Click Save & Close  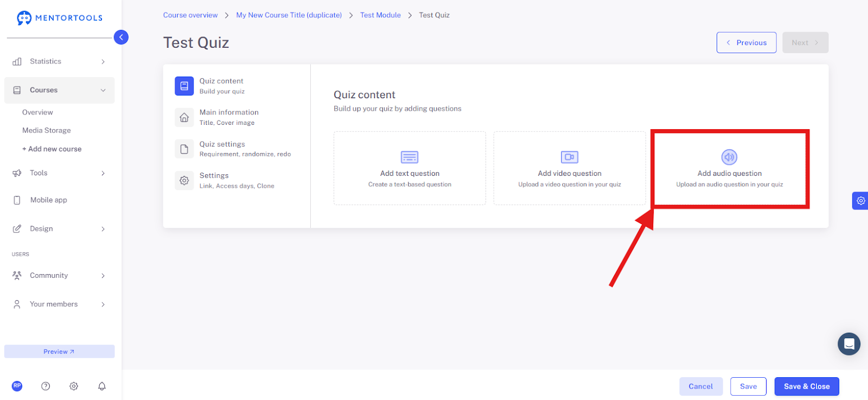coord(807,386)
